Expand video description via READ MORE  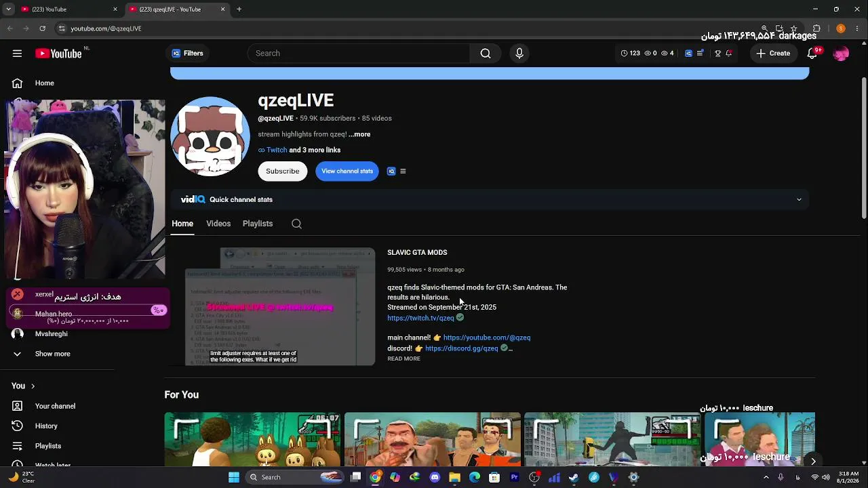[x=403, y=359]
